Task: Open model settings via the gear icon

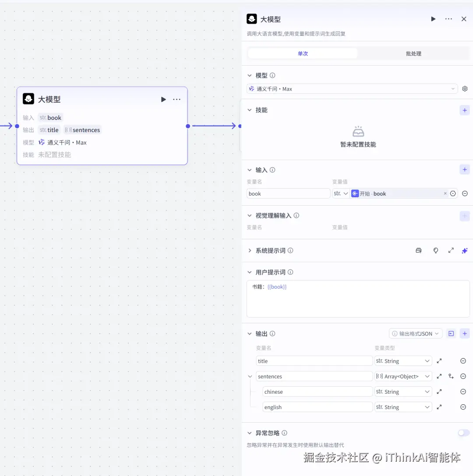Action: coord(465,88)
